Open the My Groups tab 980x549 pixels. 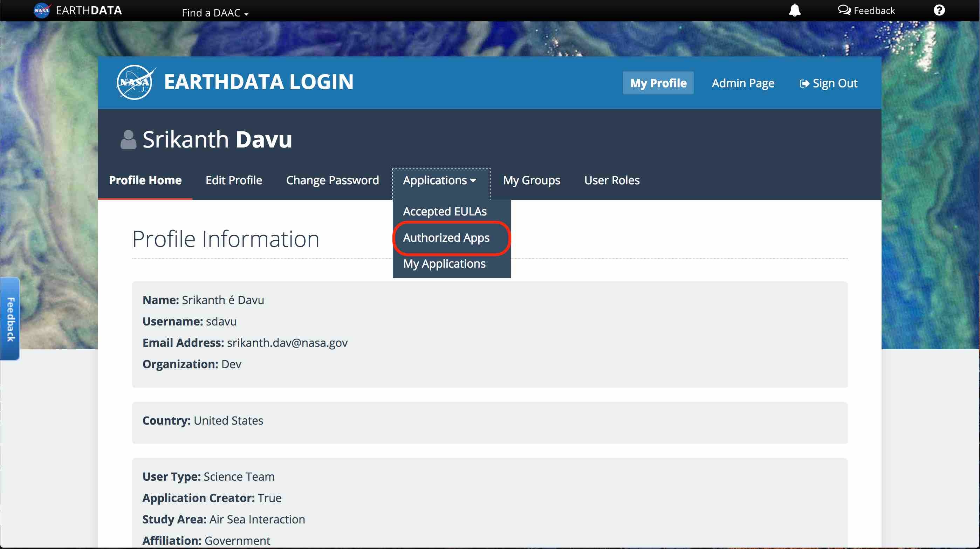pos(532,180)
